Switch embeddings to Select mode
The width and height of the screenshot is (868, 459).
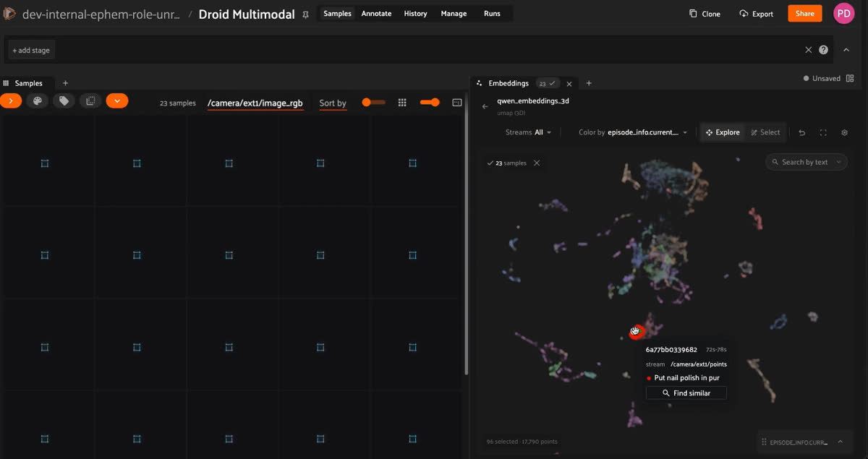point(765,132)
